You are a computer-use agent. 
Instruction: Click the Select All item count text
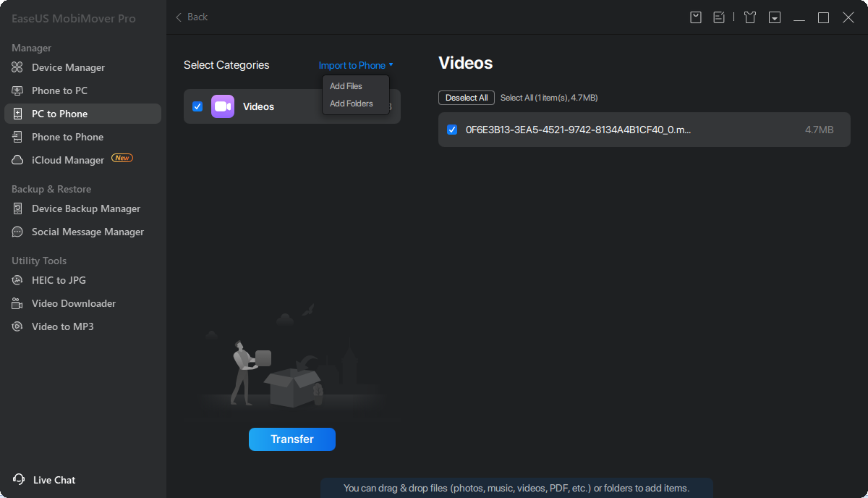pyautogui.click(x=549, y=98)
